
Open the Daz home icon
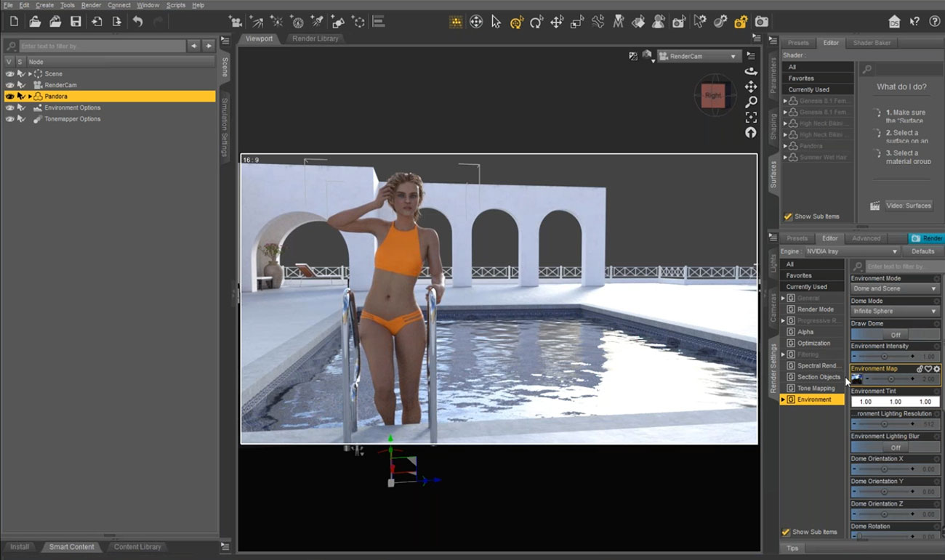pos(894,22)
